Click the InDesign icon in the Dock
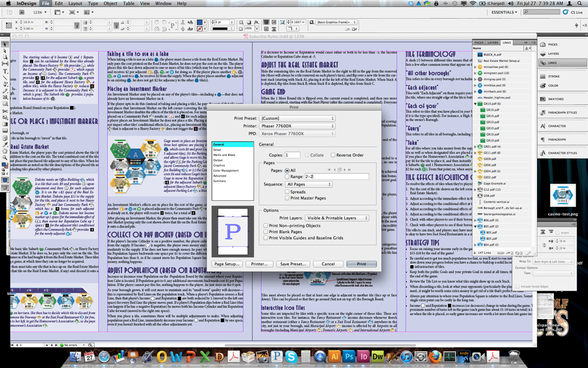The height and width of the screenshot is (368, 588). pos(363,356)
